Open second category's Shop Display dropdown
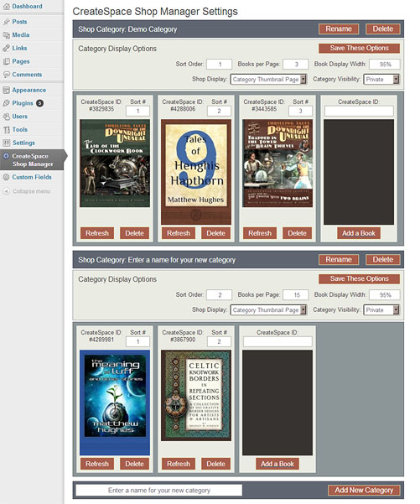The height and width of the screenshot is (504, 420). tap(268, 310)
